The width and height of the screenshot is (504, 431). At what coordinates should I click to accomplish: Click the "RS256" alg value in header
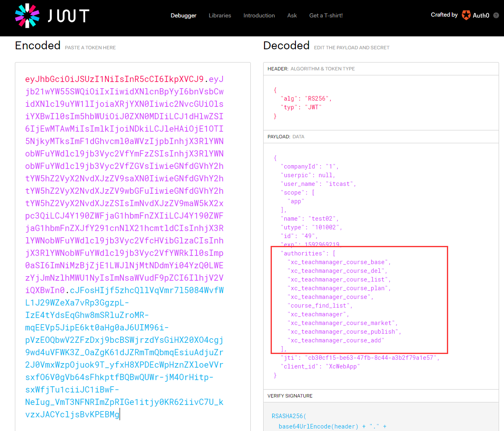[317, 99]
